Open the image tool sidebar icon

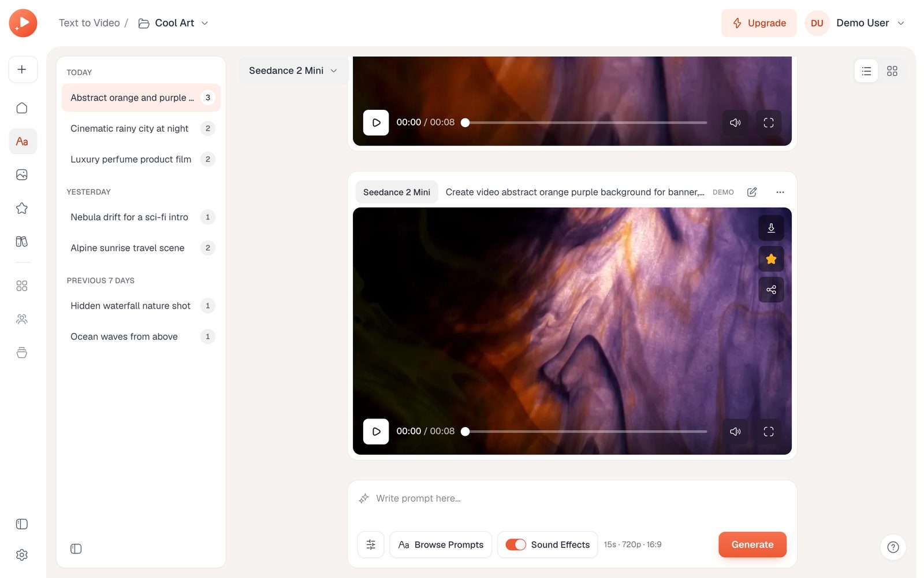[22, 175]
